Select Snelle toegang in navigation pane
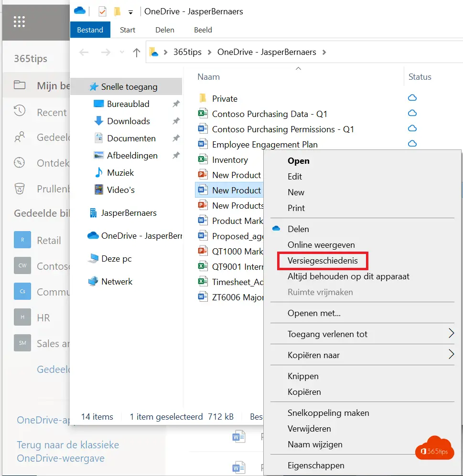 click(x=127, y=87)
